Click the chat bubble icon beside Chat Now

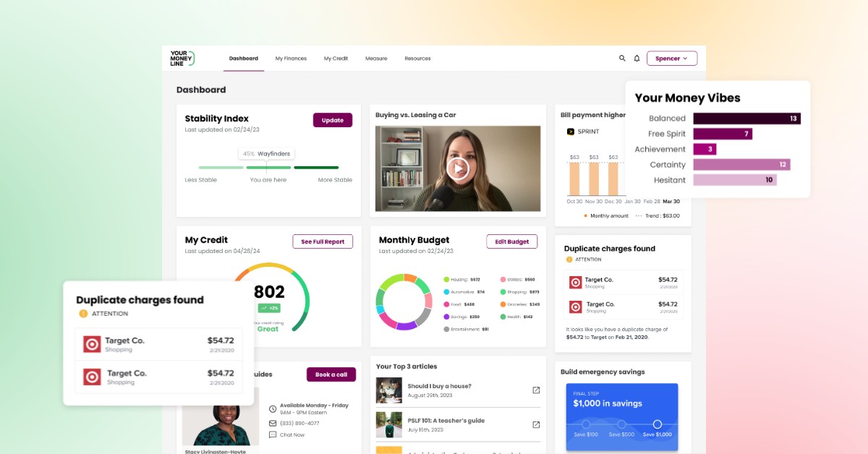coord(272,434)
